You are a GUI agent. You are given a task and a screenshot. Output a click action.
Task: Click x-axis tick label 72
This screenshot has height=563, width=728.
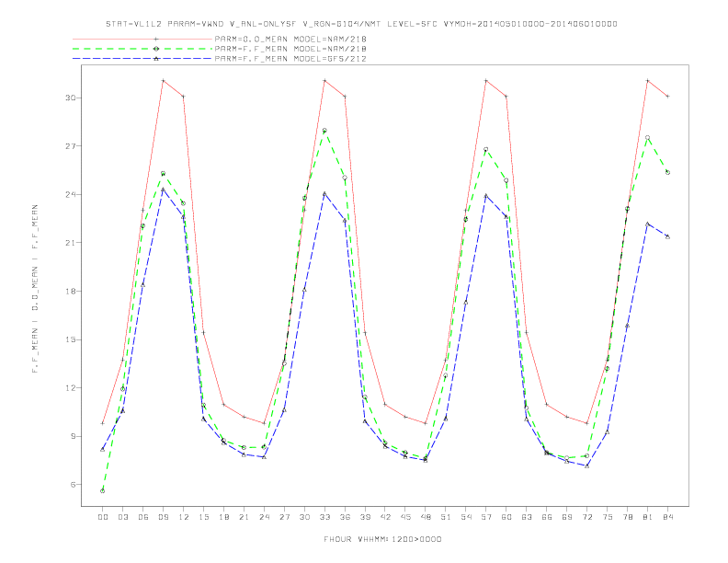[586, 517]
